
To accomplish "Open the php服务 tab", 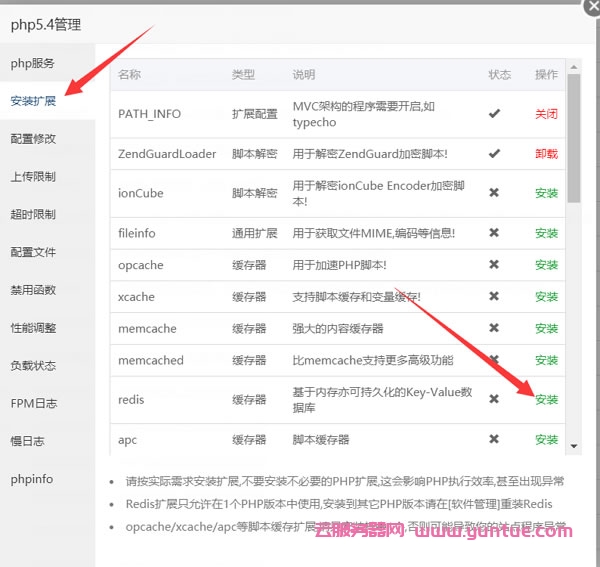I will (33, 63).
